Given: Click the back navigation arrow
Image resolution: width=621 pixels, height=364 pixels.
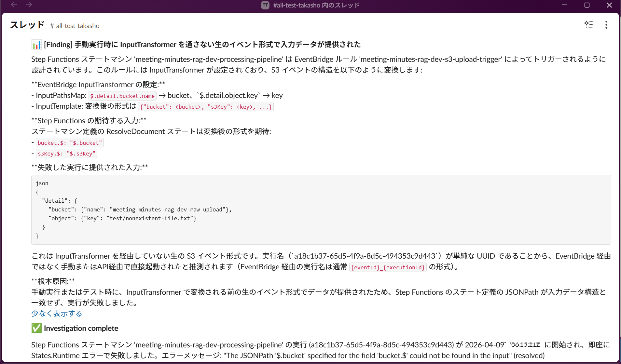Looking at the screenshot, I should click(14, 5).
